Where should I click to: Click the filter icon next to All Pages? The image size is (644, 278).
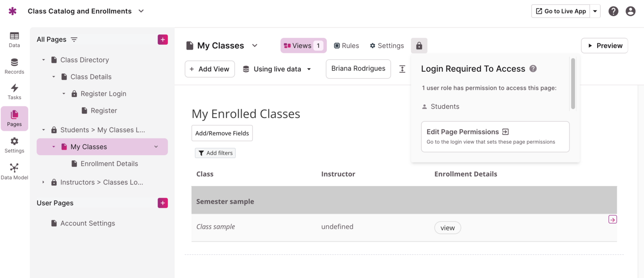point(74,40)
